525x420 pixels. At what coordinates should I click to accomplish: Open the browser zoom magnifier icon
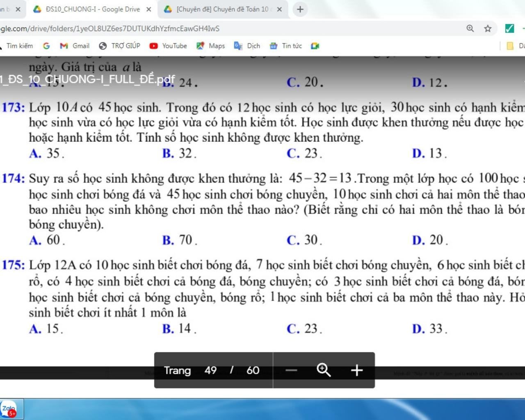470,28
